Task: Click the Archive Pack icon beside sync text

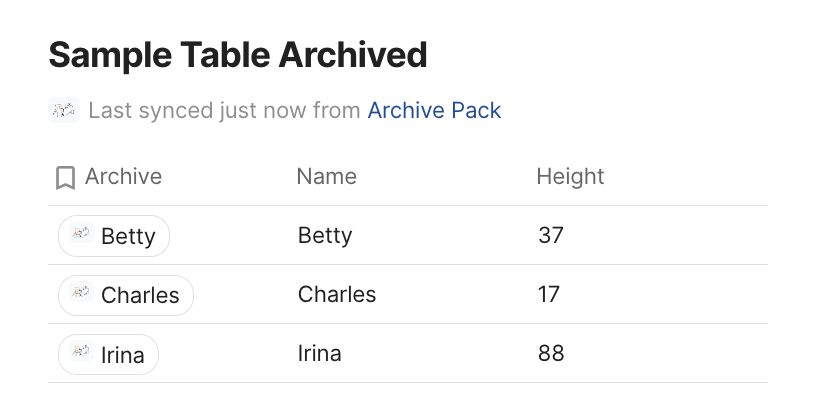Action: click(x=64, y=110)
